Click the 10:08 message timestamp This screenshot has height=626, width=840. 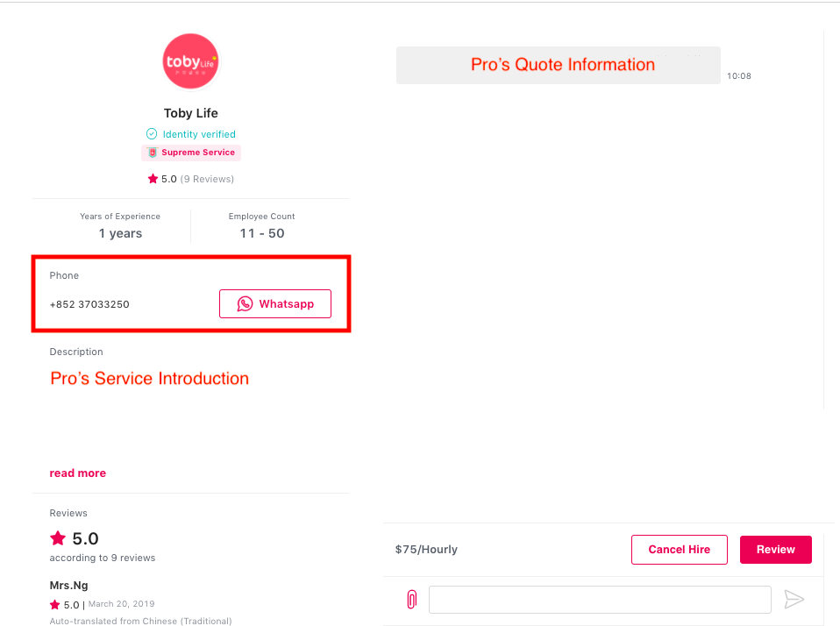(739, 76)
